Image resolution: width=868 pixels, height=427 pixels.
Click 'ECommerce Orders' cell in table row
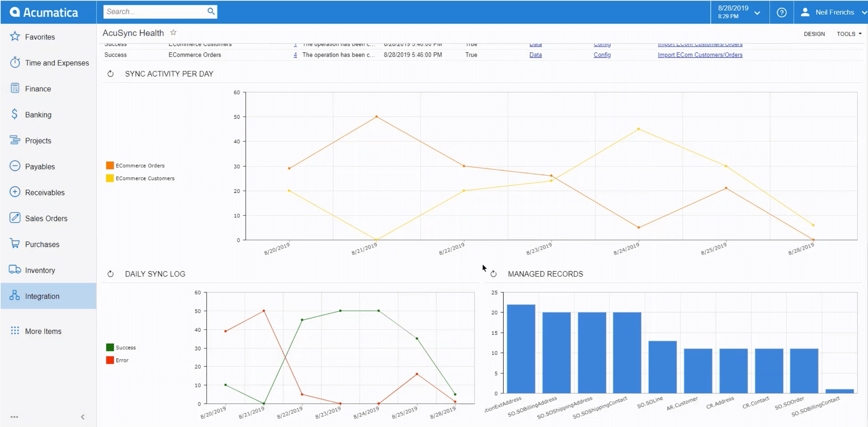(195, 54)
